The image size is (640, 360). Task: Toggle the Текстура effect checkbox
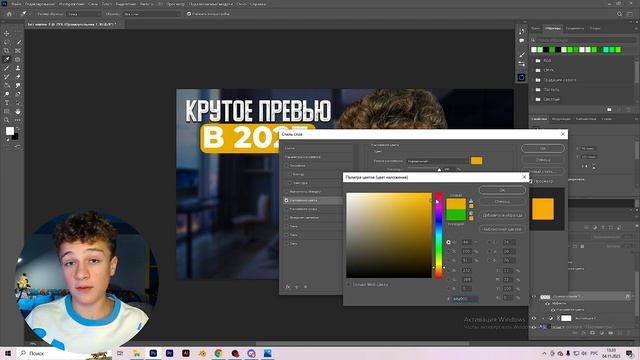tap(290, 183)
